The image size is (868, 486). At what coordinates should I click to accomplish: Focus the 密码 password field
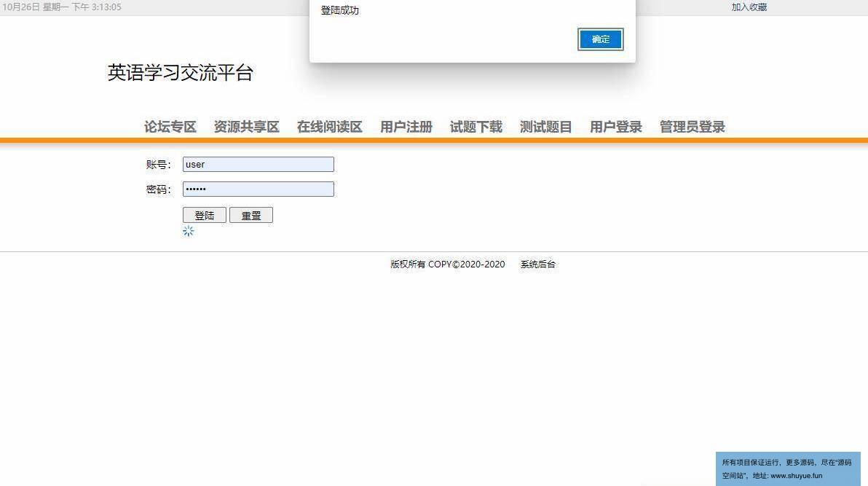pos(258,189)
